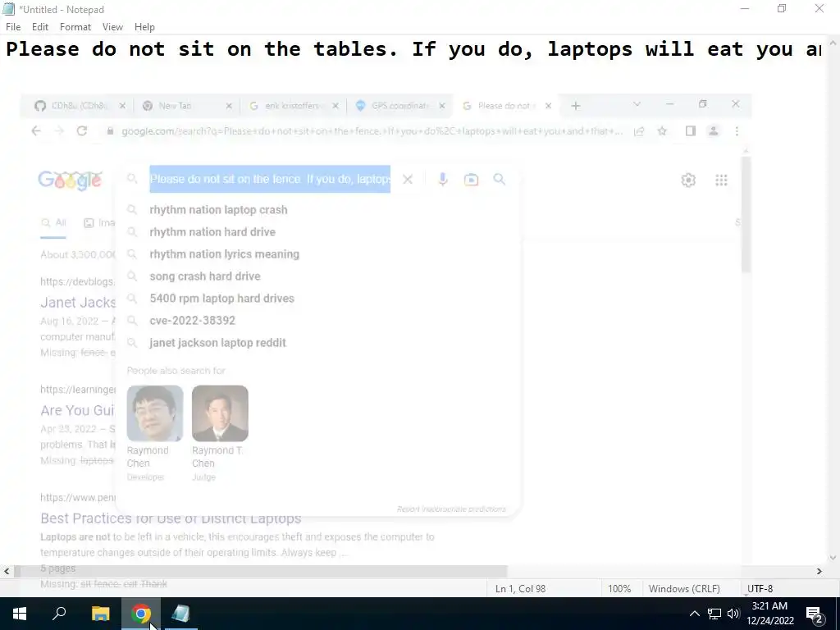Click Google search magnifier button
The image size is (840, 630).
(499, 180)
